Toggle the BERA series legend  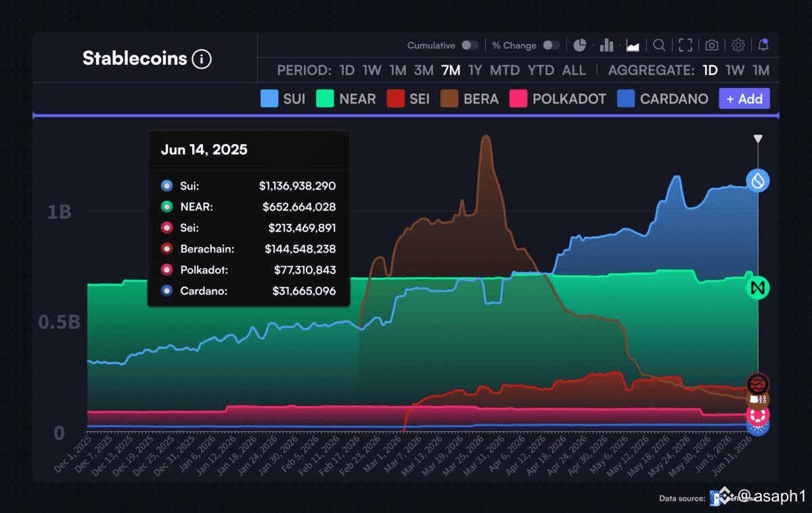tap(470, 99)
